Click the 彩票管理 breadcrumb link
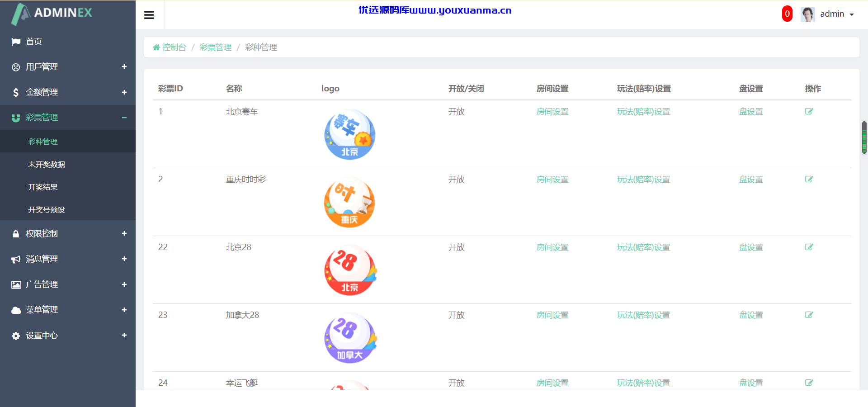This screenshot has height=407, width=868. point(216,47)
